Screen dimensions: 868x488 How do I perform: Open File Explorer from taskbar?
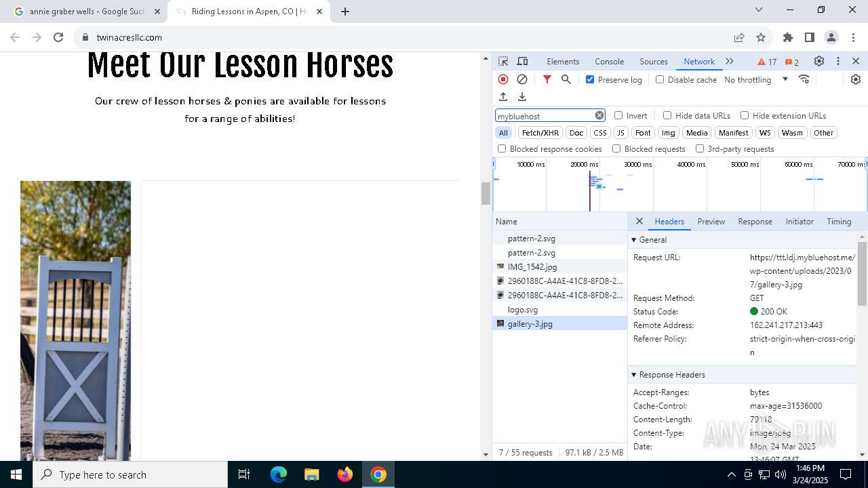point(311,474)
